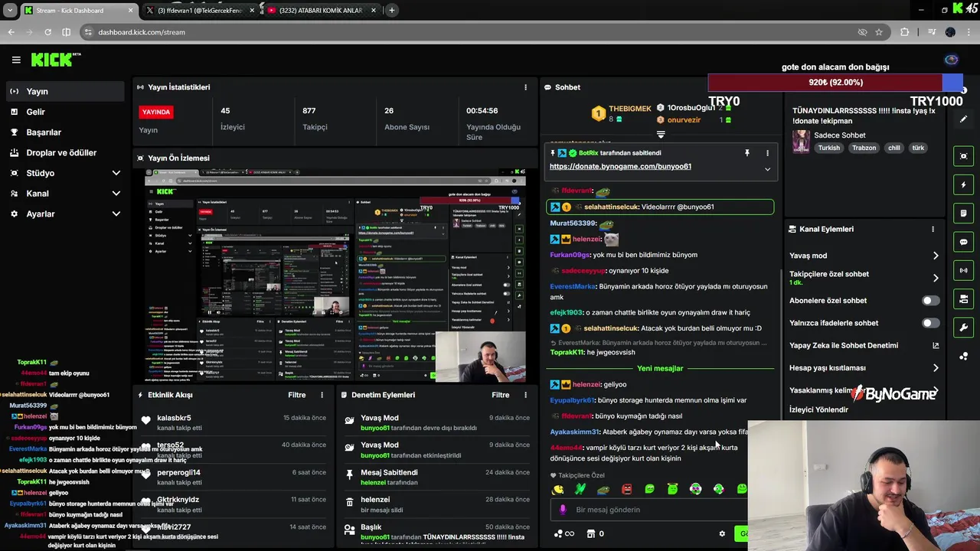980x551 pixels.
Task: Click the pin icon on pinned message
Action: pyautogui.click(x=747, y=153)
